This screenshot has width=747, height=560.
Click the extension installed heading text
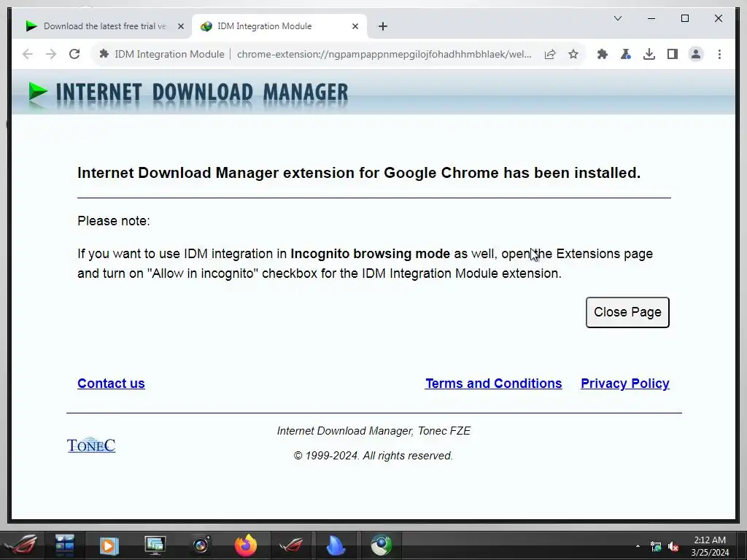tap(359, 172)
